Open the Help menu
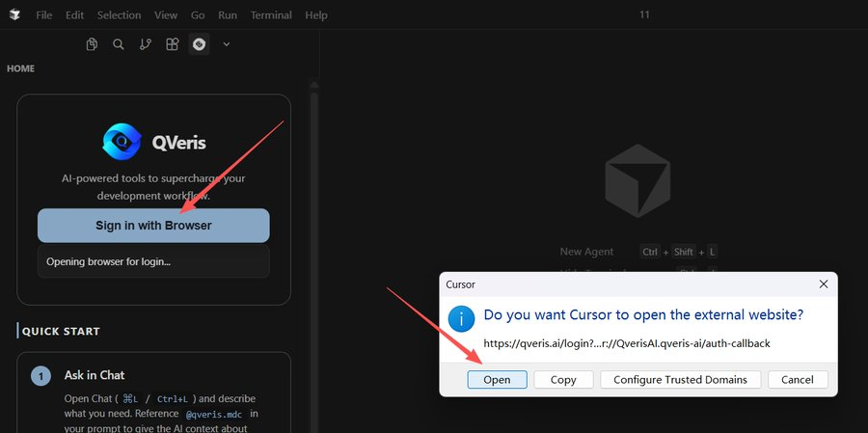The height and width of the screenshot is (433, 868). click(316, 15)
